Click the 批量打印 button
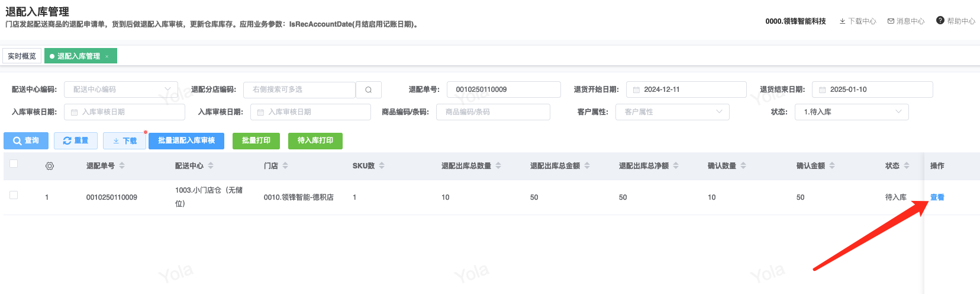This screenshot has width=980, height=294. click(x=256, y=140)
